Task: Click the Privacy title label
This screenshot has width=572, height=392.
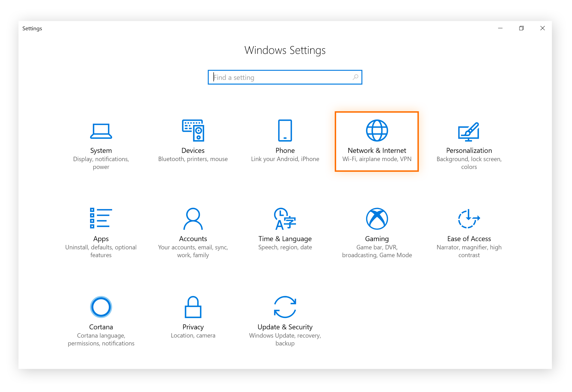Action: click(x=193, y=327)
